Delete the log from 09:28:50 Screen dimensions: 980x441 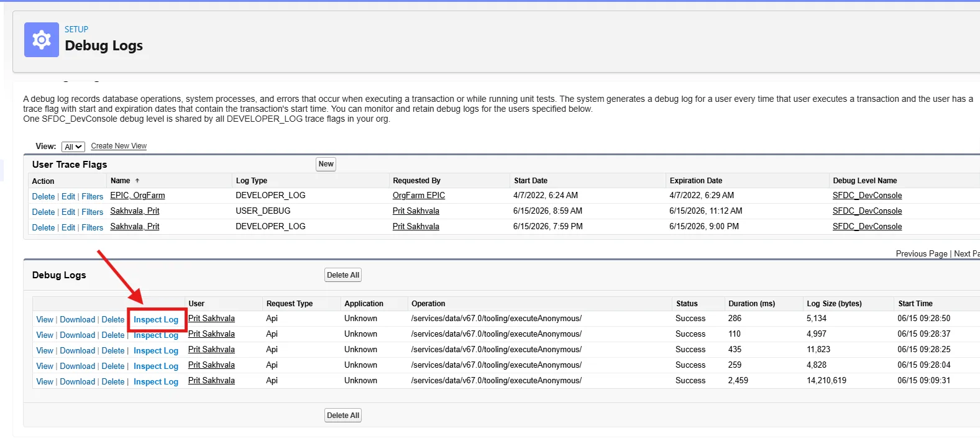click(x=113, y=319)
